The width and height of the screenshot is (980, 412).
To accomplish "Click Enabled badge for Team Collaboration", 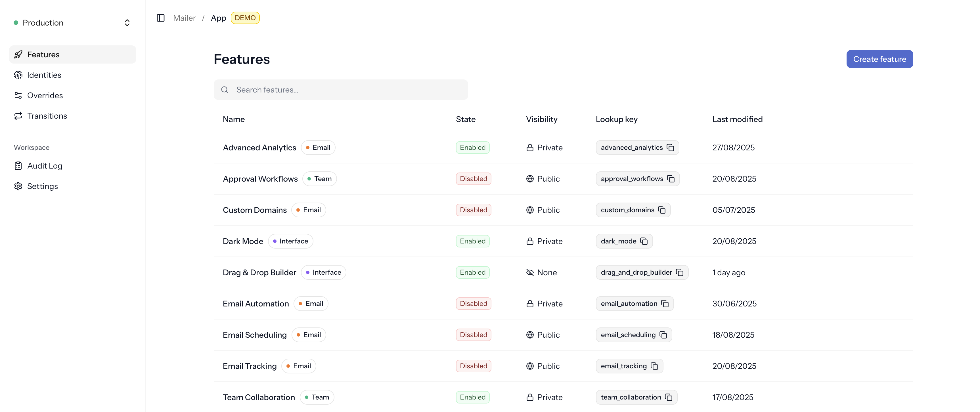I will [x=472, y=397].
